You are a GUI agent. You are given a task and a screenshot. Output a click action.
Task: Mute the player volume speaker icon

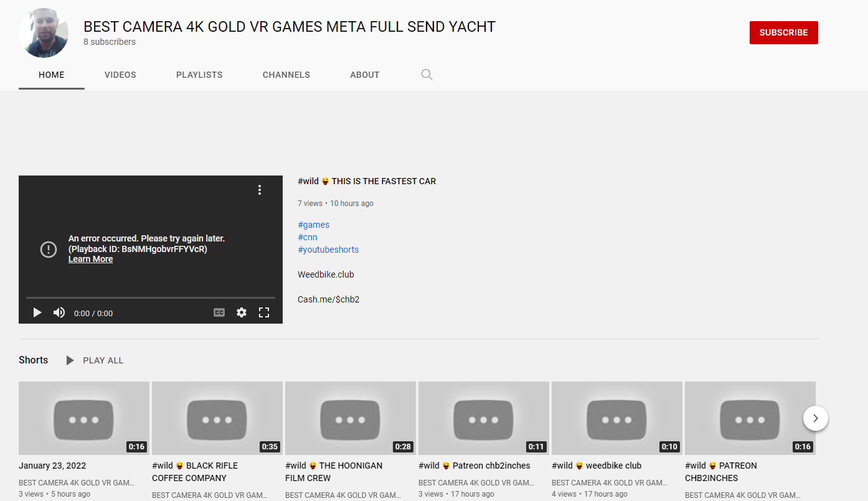tap(59, 312)
